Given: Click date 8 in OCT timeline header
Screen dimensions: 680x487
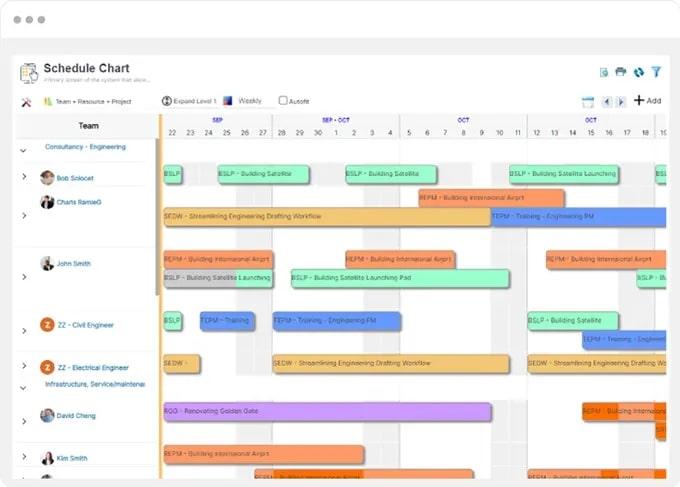Looking at the screenshot, I should pyautogui.click(x=463, y=133).
